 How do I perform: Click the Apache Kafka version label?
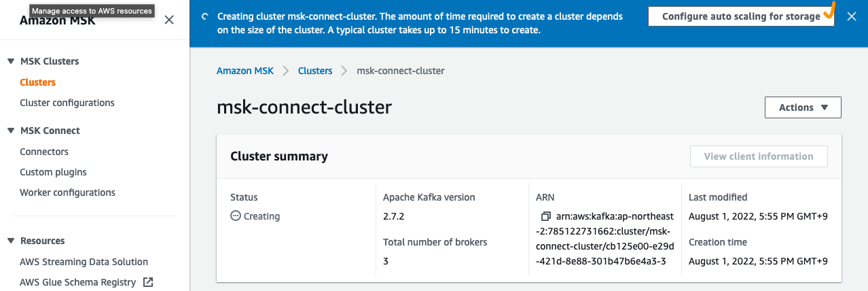(x=429, y=197)
